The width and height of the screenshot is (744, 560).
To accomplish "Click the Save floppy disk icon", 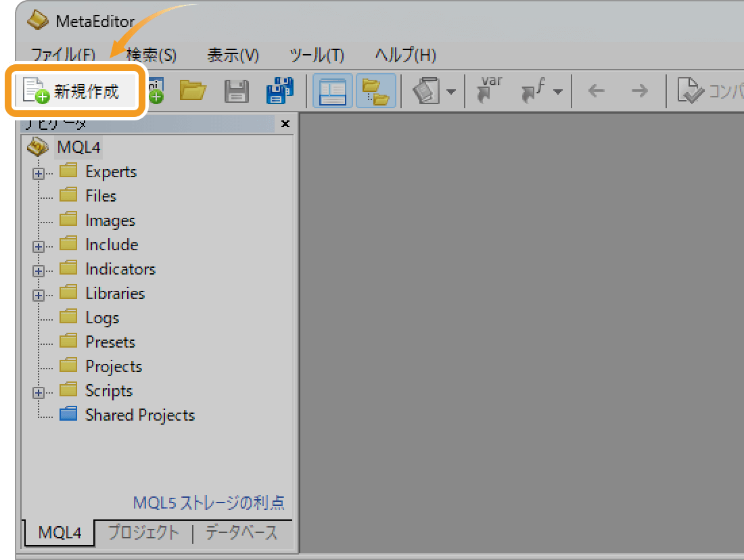I will [236, 91].
